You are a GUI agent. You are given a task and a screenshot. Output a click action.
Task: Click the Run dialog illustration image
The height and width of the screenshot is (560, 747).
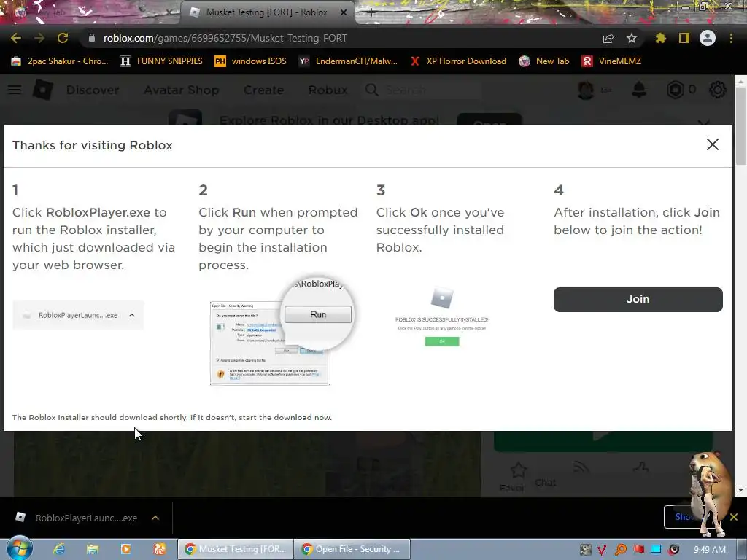click(x=281, y=332)
